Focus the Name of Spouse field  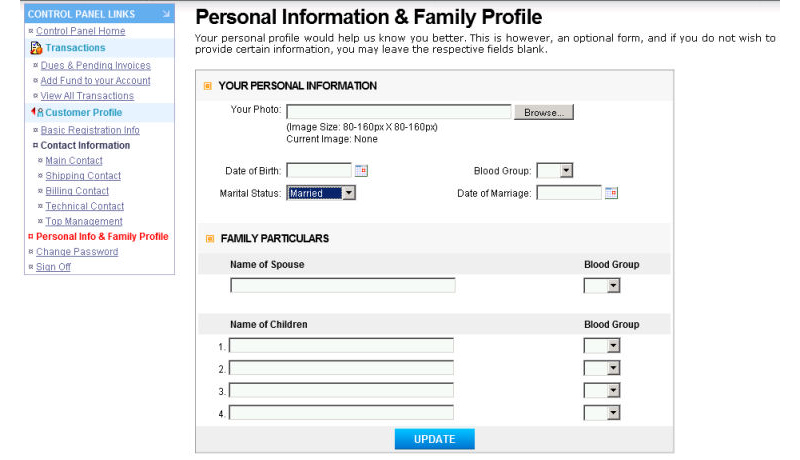pos(343,285)
